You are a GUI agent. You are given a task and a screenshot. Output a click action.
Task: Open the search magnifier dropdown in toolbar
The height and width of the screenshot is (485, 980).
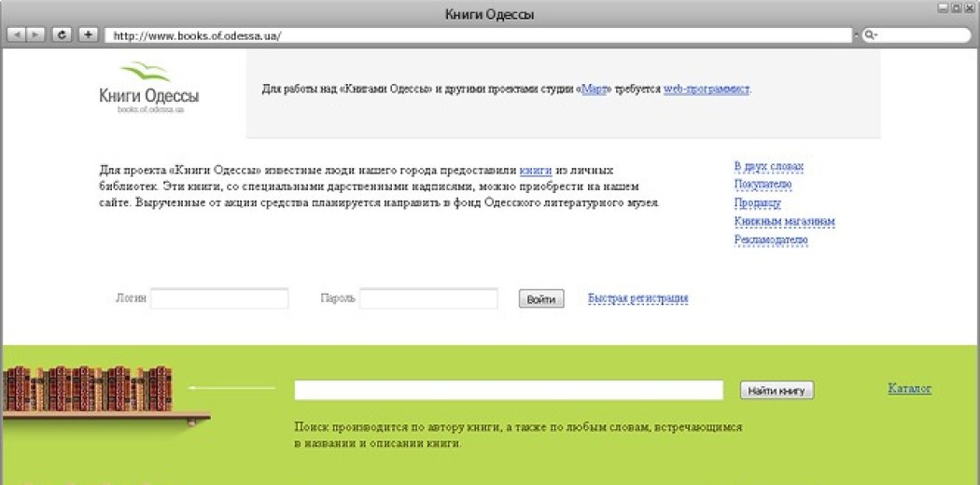[870, 35]
